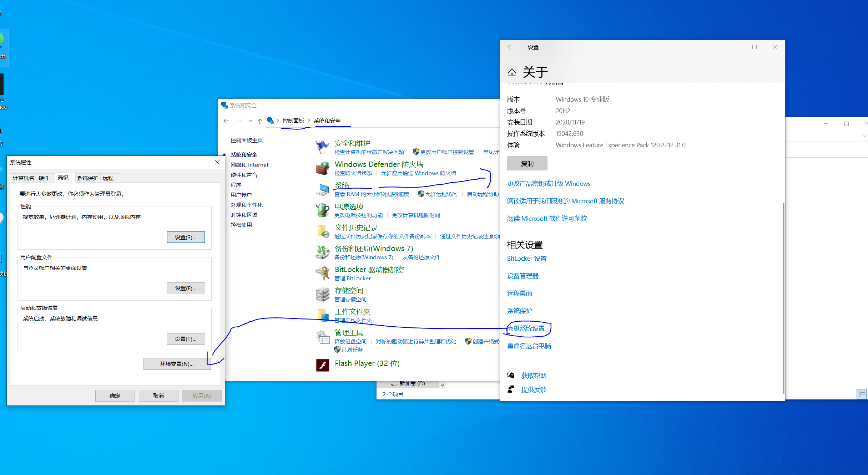Open 用户配置文件 设置(E)... button
The width and height of the screenshot is (868, 475).
tap(186, 288)
